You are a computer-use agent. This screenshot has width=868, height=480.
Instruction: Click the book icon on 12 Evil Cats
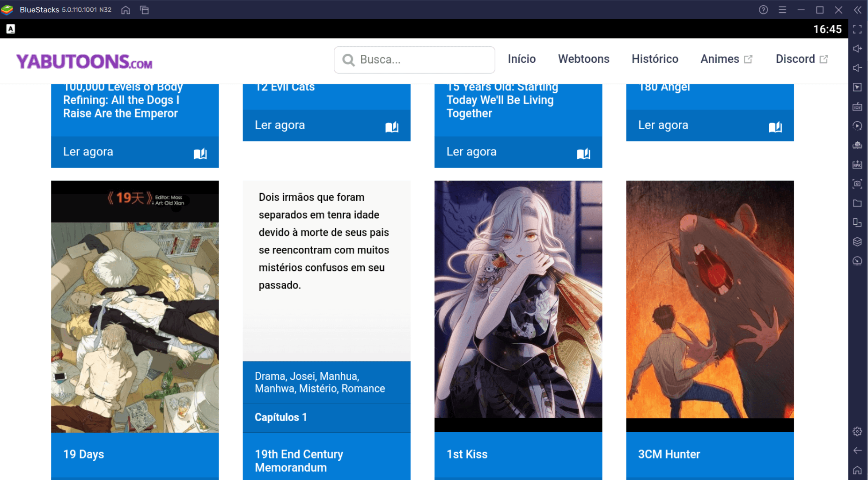point(392,127)
